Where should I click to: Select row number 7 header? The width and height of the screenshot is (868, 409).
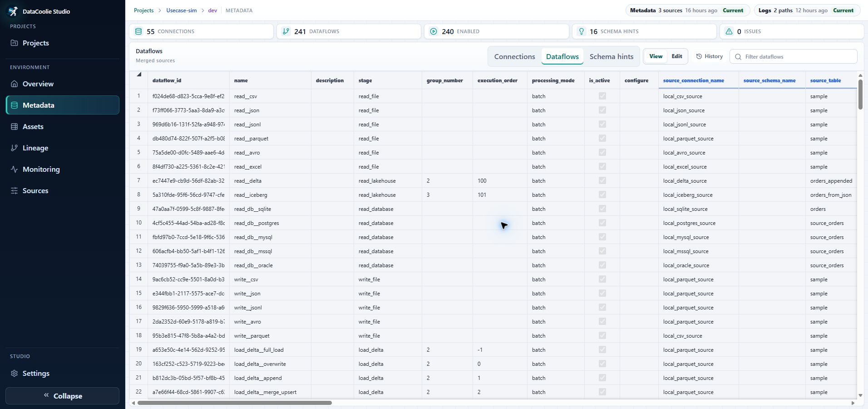point(138,180)
